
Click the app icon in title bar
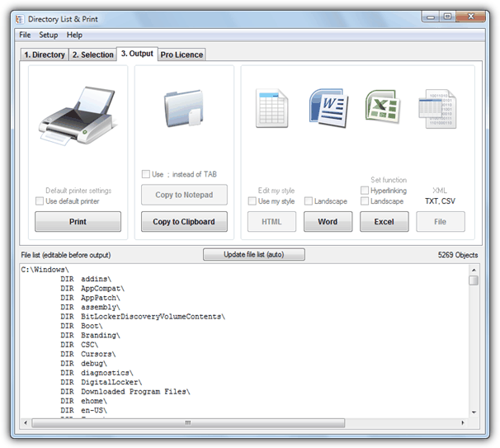pyautogui.click(x=20, y=19)
